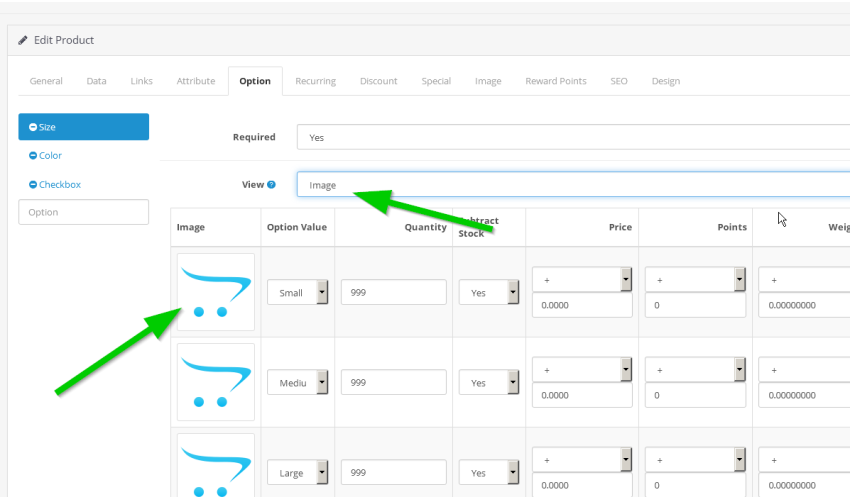
Task: Click the price amount field in Large row
Action: [582, 485]
